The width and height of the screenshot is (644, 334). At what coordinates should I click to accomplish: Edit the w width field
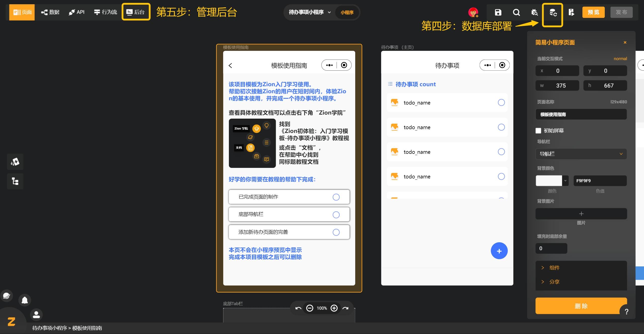(x=557, y=85)
